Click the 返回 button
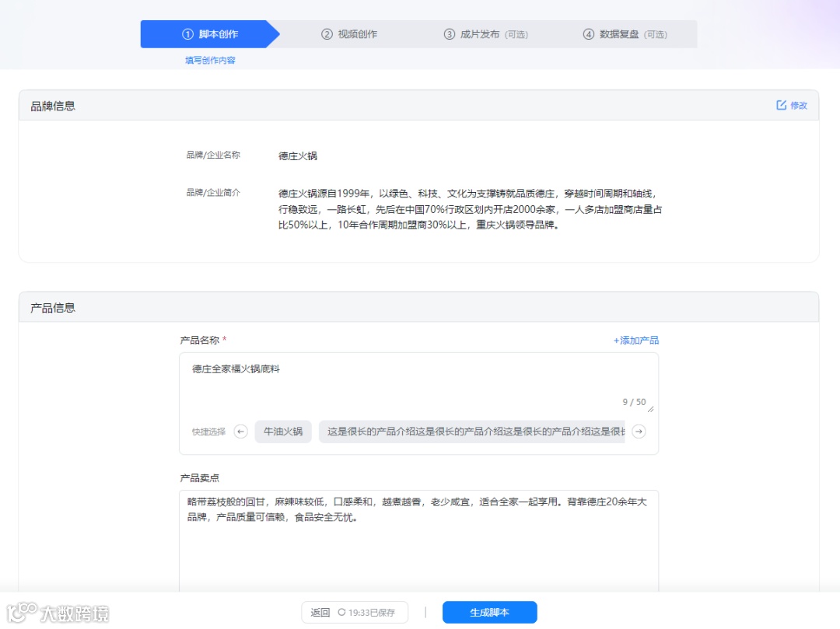The height and width of the screenshot is (629, 840). pos(320,613)
